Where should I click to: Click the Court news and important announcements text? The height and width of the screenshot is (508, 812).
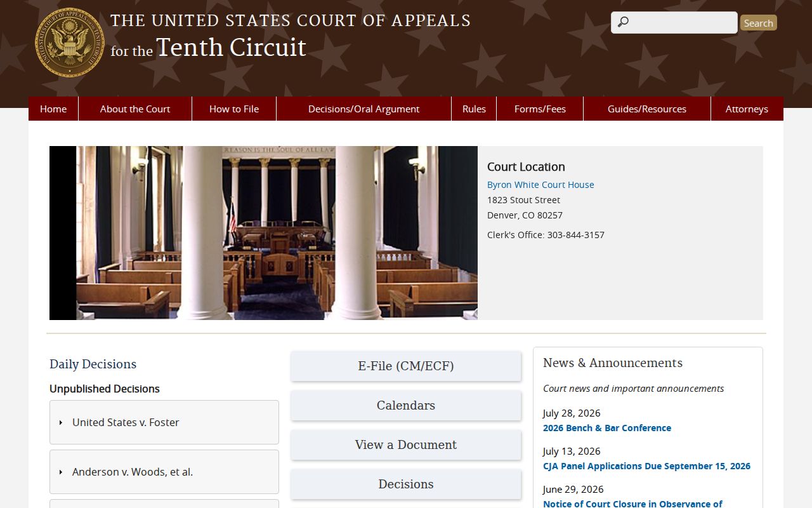tap(633, 389)
